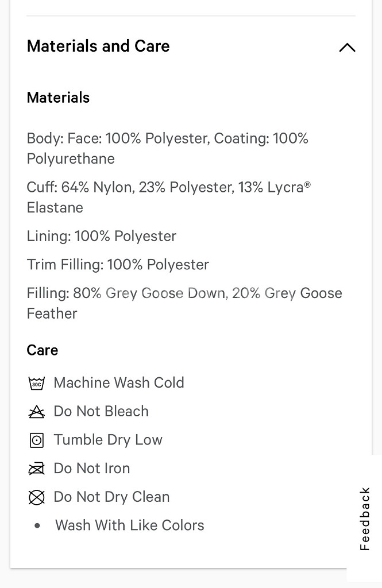The width and height of the screenshot is (382, 588).
Task: Click the Materials and Care heading
Action: 98,46
